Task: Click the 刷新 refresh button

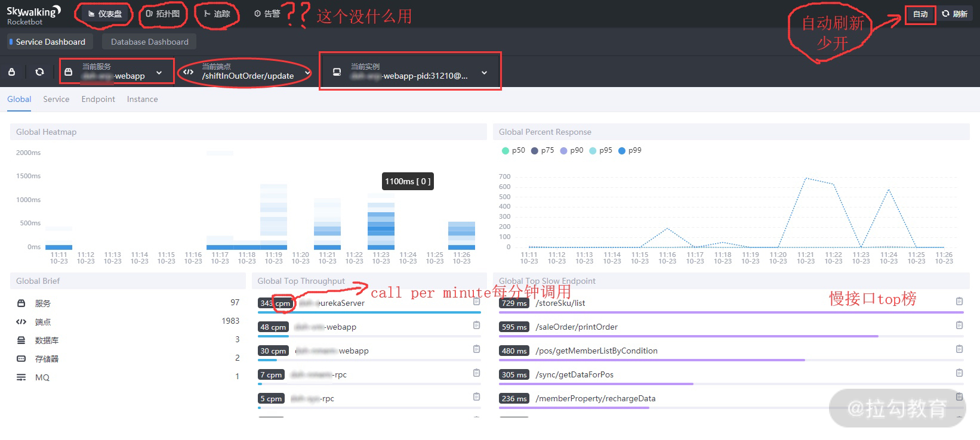Action: [x=954, y=14]
